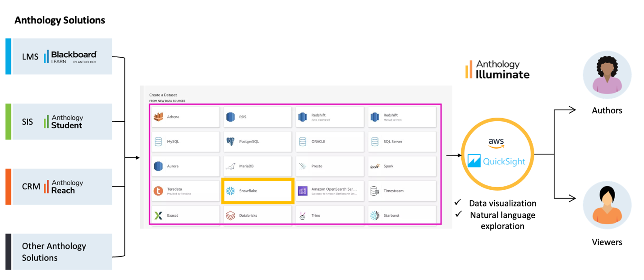The image size is (644, 280).
Task: Click the 'Provided by Teradata' subtitle
Action: click(x=179, y=194)
